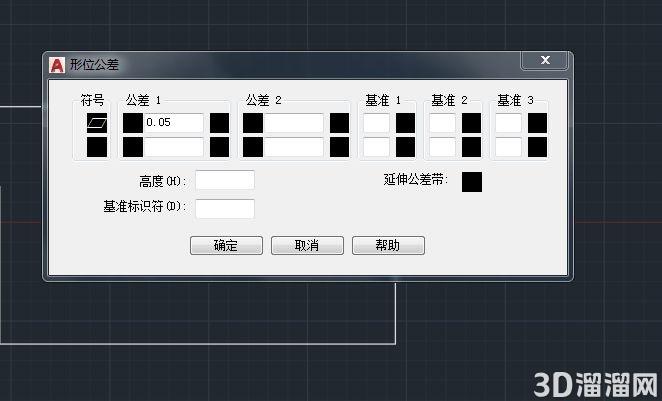Open second-row material condition box in 公差 1
662x401 pixels.
tap(220, 147)
